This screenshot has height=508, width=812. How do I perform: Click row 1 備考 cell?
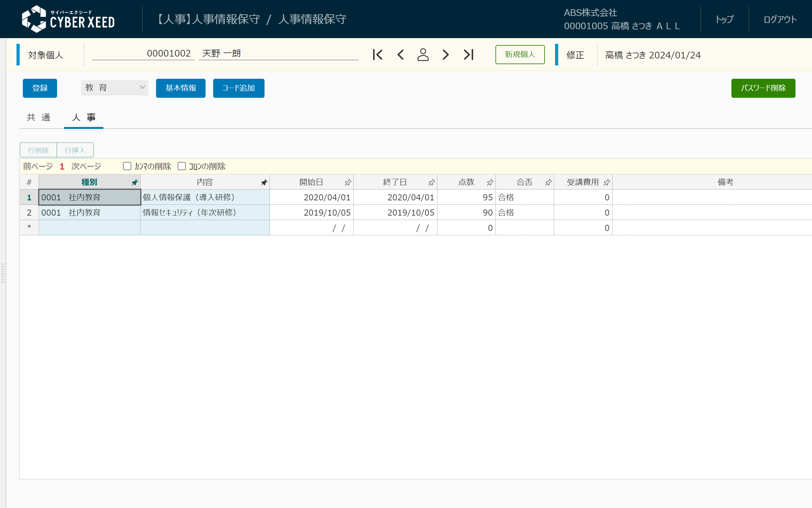pos(712,197)
